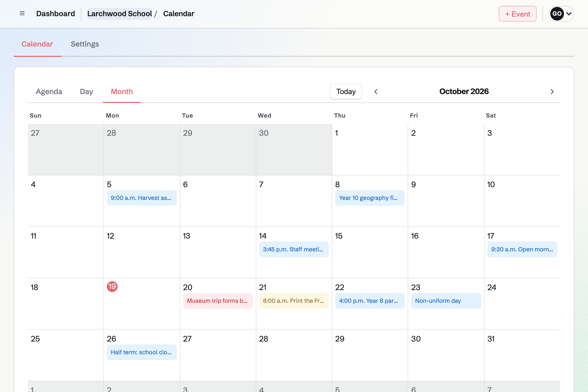The height and width of the screenshot is (392, 588).
Task: Open the Half term school closed event
Action: point(142,353)
